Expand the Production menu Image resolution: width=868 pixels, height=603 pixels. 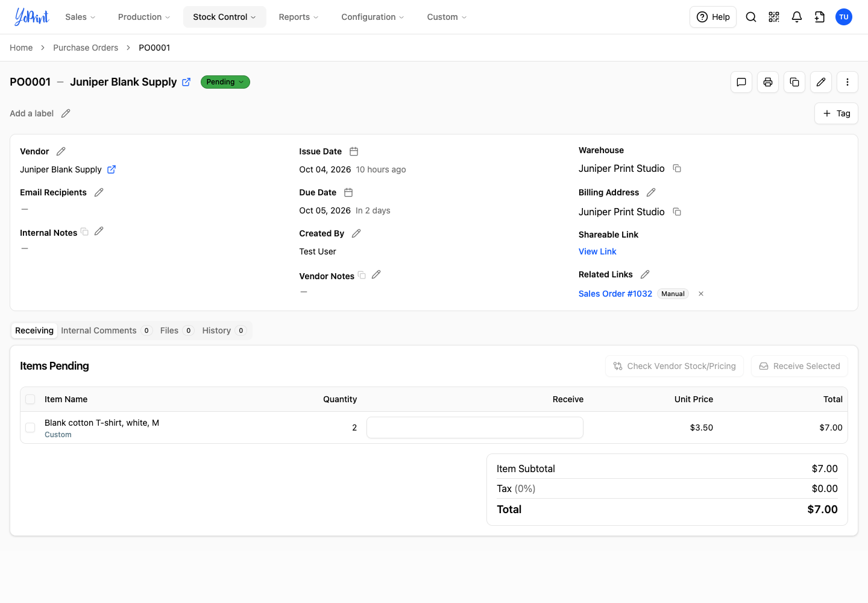144,17
